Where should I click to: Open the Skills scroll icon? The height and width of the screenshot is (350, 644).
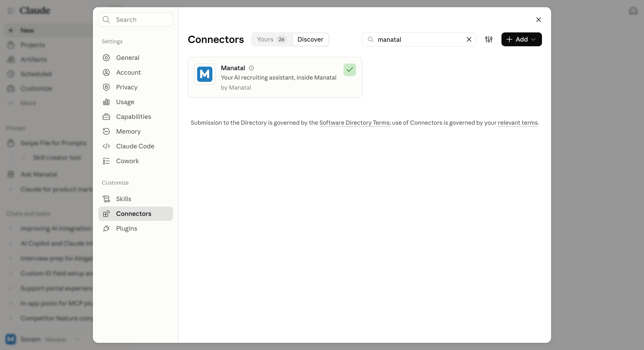(106, 199)
